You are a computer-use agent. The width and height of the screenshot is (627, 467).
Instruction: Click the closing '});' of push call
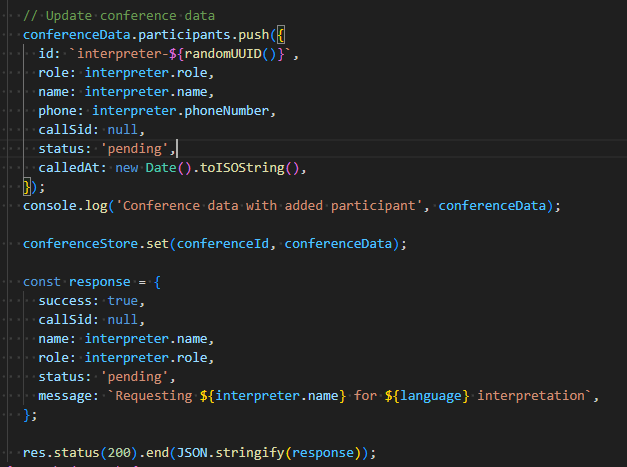tap(34, 187)
